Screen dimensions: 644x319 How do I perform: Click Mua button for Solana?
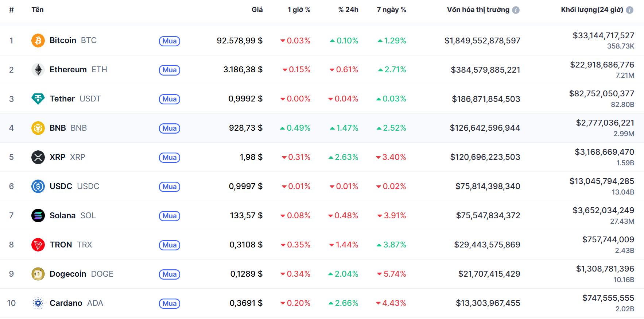170,216
